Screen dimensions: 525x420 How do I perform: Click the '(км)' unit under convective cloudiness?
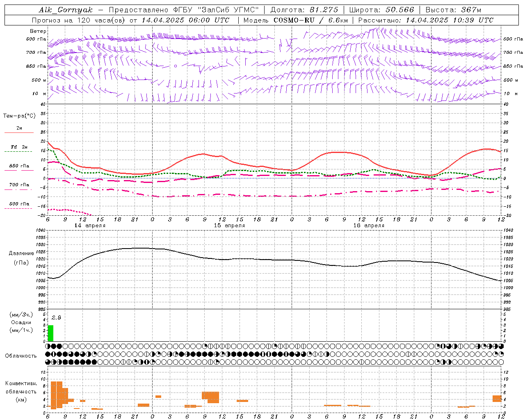(21, 399)
